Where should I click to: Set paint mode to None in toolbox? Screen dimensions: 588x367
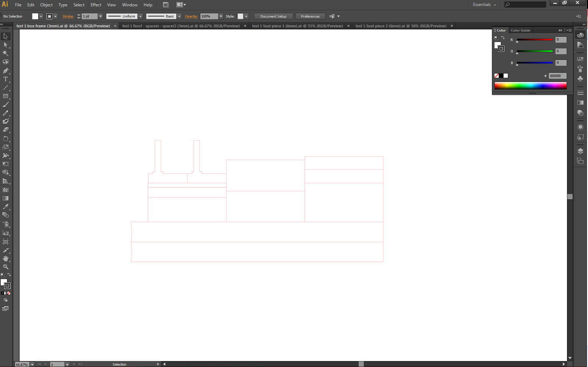(x=9, y=293)
